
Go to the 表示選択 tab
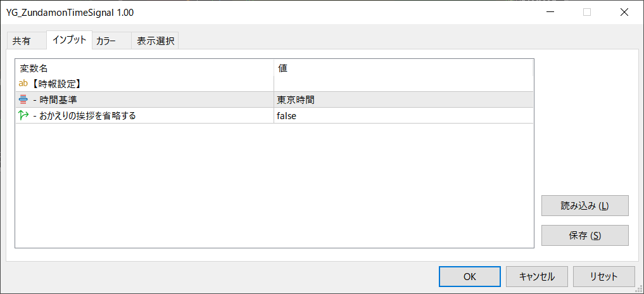pos(156,41)
